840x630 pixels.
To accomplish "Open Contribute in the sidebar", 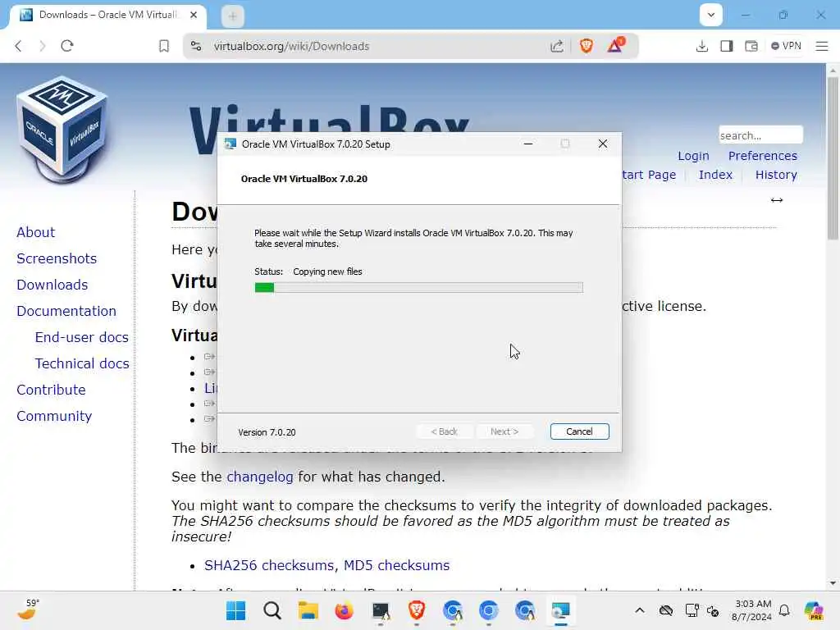I will click(x=51, y=390).
